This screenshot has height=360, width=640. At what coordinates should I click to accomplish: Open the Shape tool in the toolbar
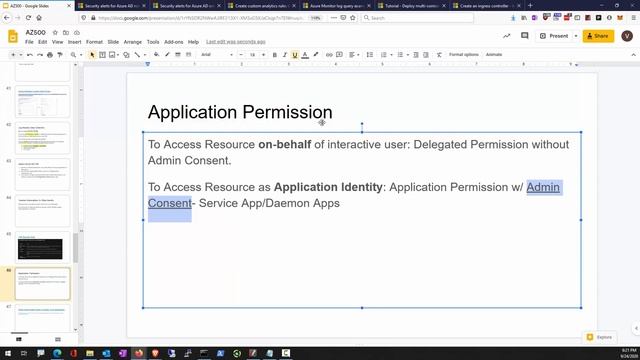(x=126, y=55)
